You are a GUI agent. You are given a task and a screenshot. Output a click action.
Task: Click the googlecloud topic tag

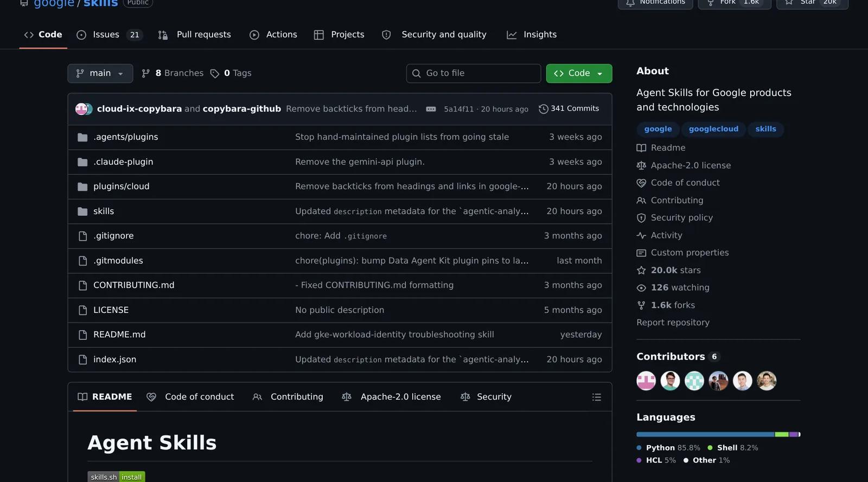[713, 129]
